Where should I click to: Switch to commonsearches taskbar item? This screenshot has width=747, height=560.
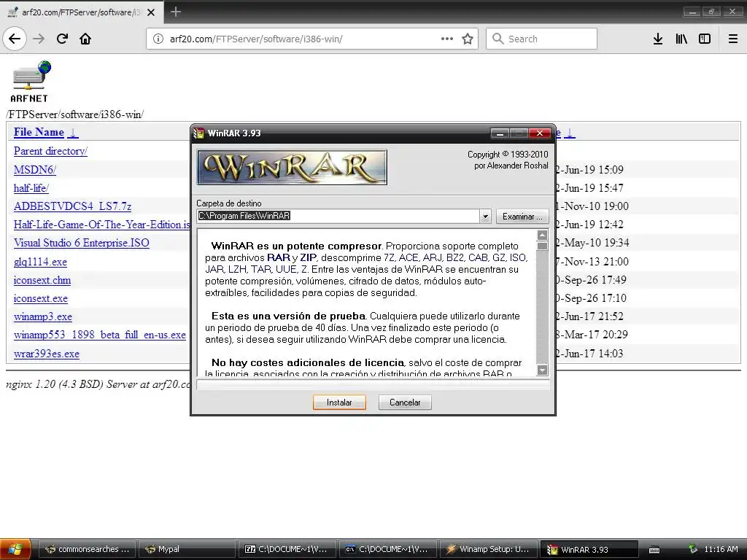88,550
